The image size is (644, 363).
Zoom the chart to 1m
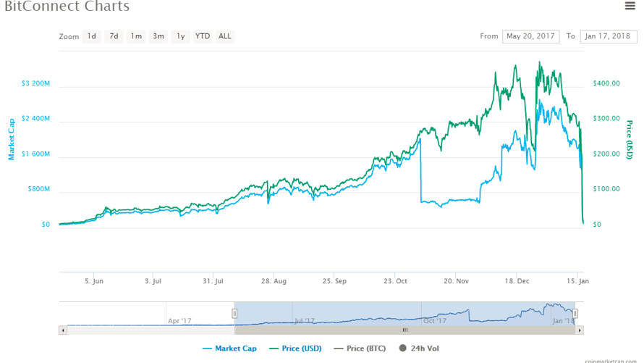136,36
